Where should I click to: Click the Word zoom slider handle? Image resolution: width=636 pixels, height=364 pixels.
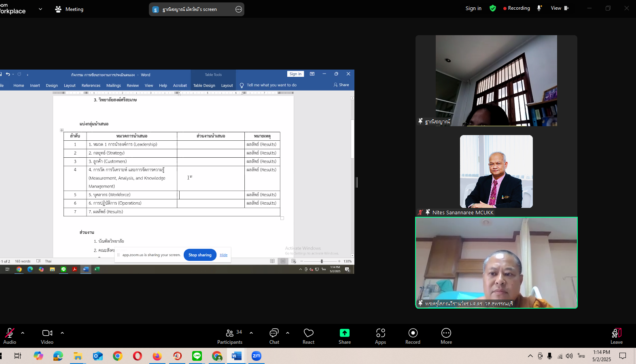322,261
